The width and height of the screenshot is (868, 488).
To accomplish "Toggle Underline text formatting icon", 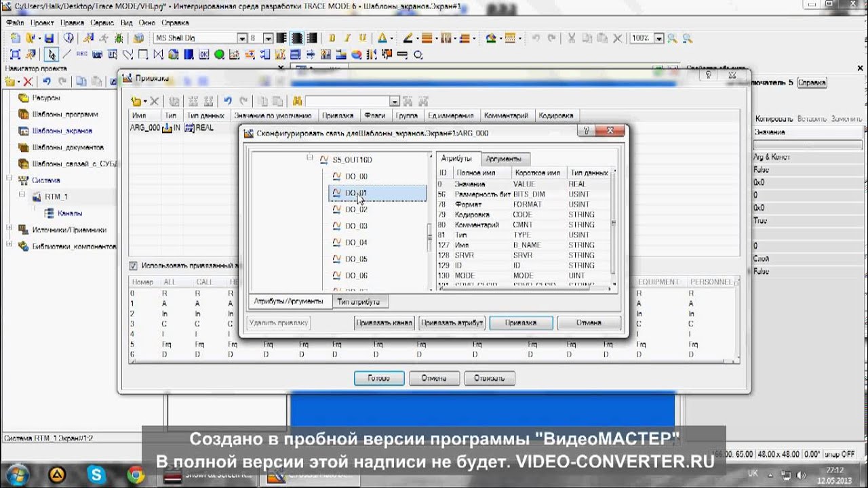I will tap(363, 38).
